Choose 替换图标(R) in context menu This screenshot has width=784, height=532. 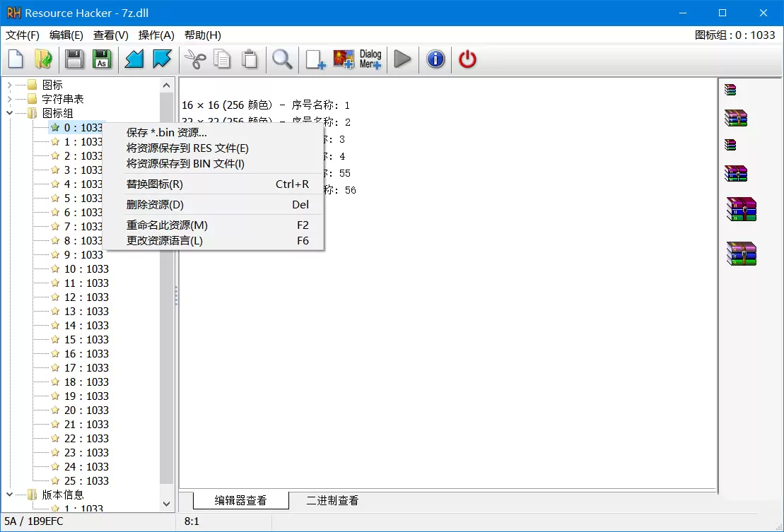(x=213, y=184)
